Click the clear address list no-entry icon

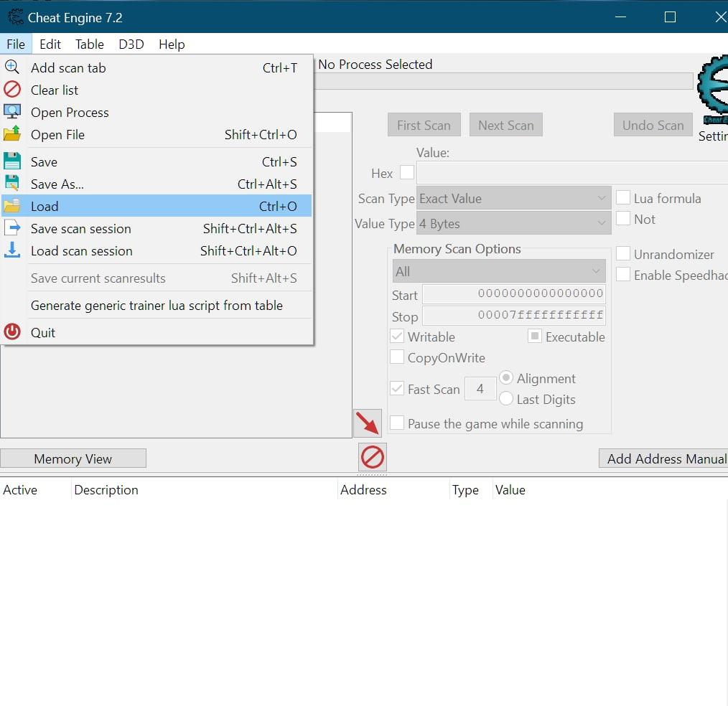pyautogui.click(x=373, y=457)
